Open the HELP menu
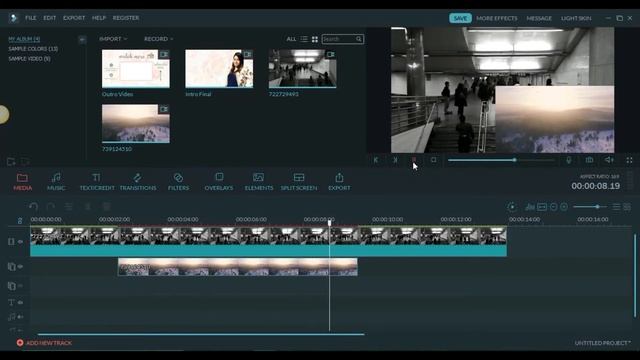This screenshot has height=360, width=640. pyautogui.click(x=98, y=18)
